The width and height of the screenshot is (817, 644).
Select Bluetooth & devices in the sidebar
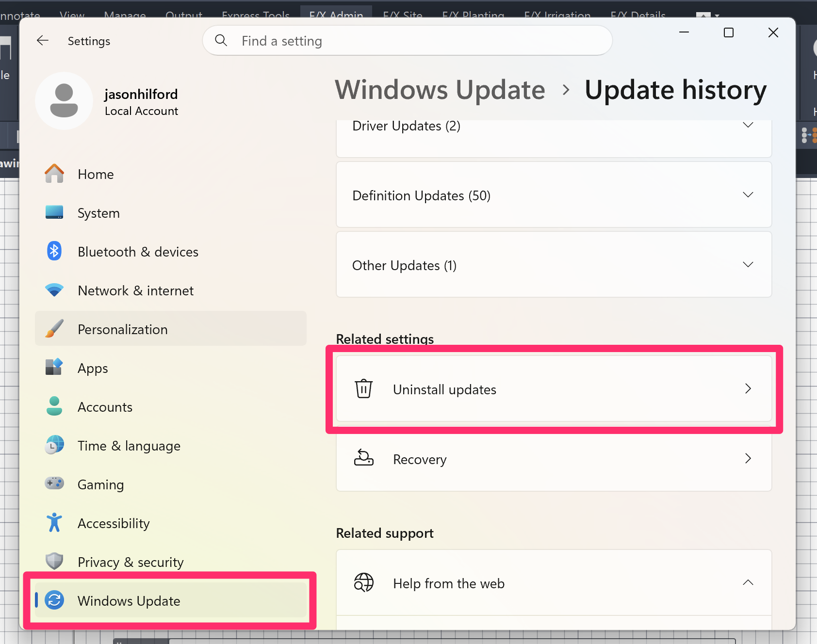[137, 251]
